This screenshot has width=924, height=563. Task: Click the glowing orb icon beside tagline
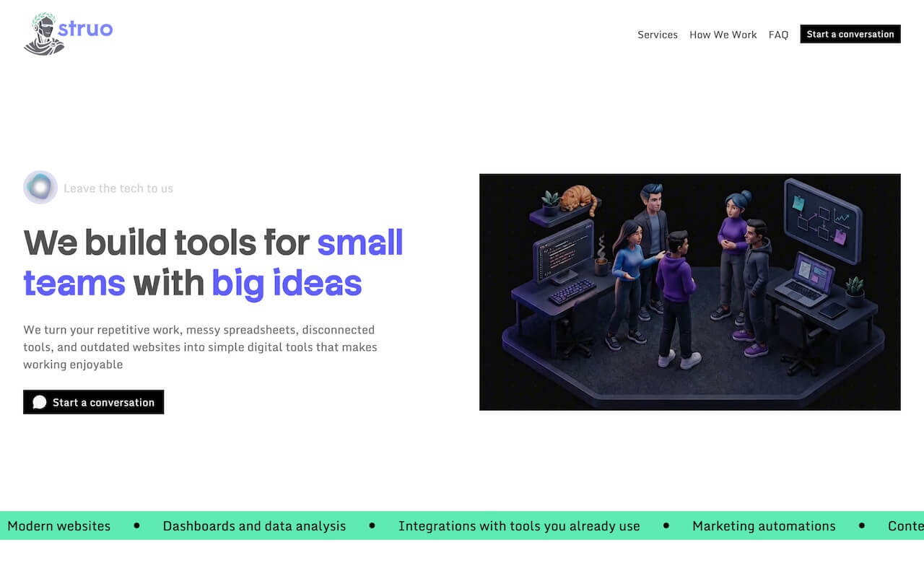(40, 188)
